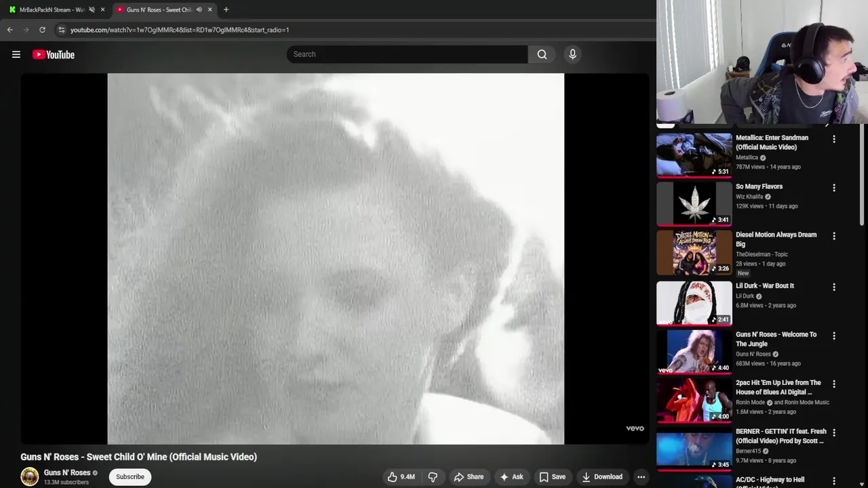
Task: Open the Guns N' Roses channel avatar
Action: [x=30, y=477]
